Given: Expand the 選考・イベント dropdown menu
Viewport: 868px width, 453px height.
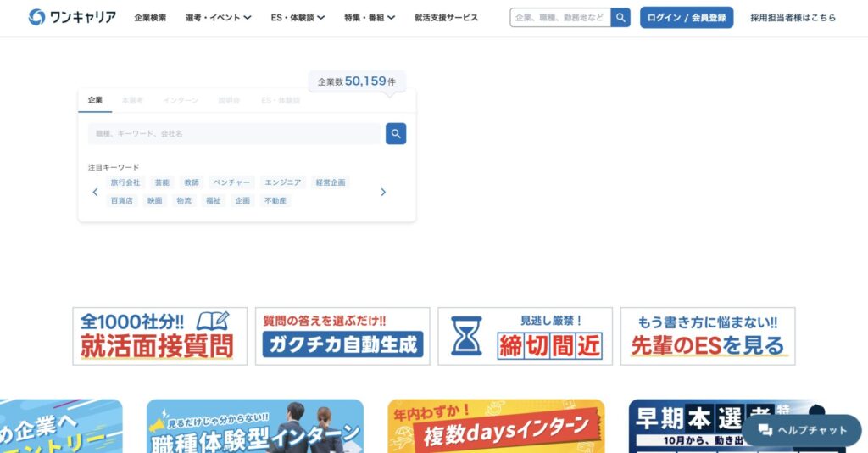Looking at the screenshot, I should pyautogui.click(x=218, y=18).
